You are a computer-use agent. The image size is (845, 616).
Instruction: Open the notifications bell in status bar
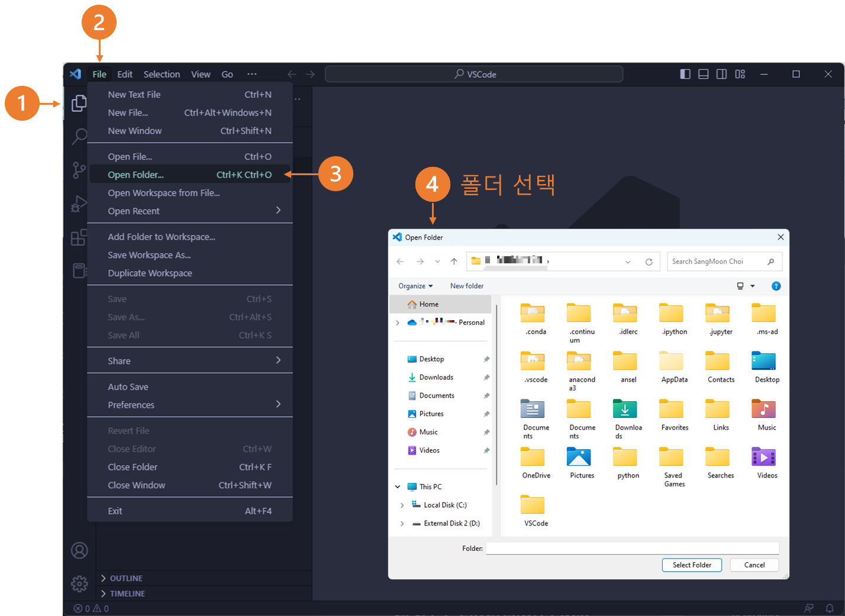(x=830, y=608)
